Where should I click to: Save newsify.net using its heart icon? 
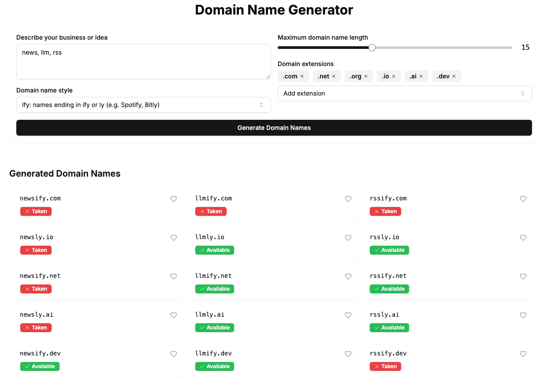174,277
